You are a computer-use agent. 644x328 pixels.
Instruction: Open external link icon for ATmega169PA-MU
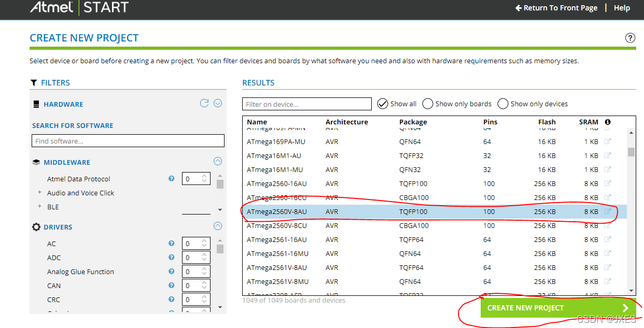point(608,141)
